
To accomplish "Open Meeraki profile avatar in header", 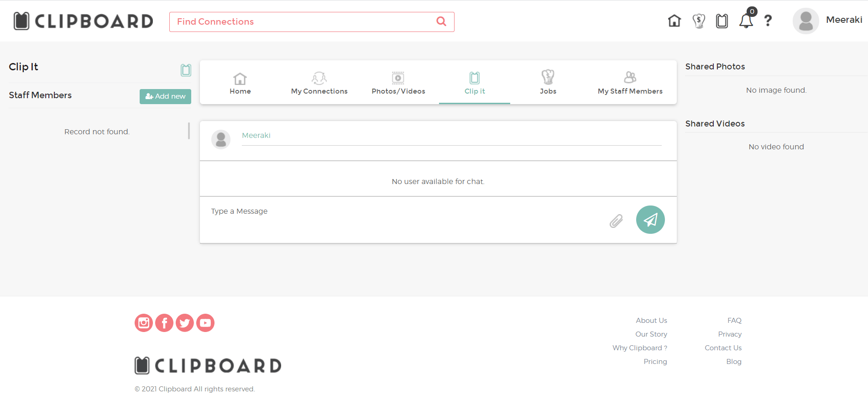I will click(x=805, y=21).
